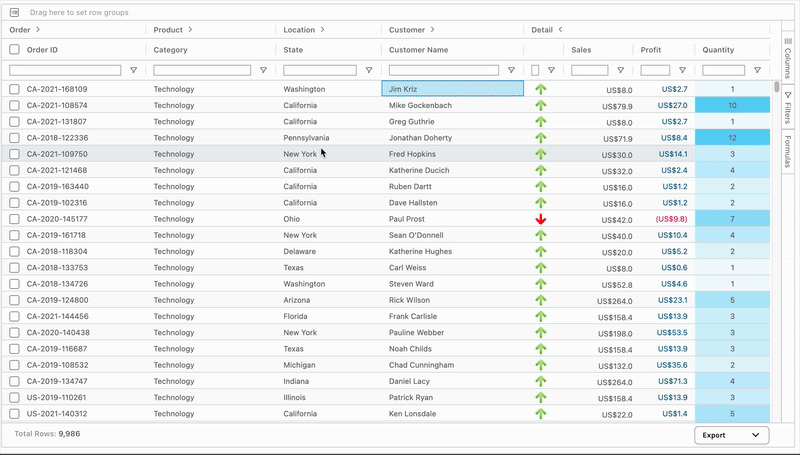Open the Customer Name filter funnel icon
This screenshot has height=455, width=800.
(511, 71)
